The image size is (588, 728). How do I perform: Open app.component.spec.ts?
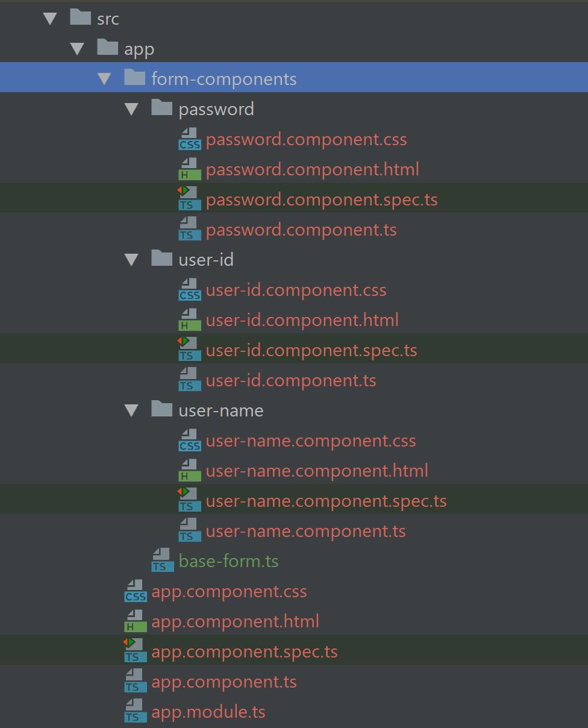[244, 651]
